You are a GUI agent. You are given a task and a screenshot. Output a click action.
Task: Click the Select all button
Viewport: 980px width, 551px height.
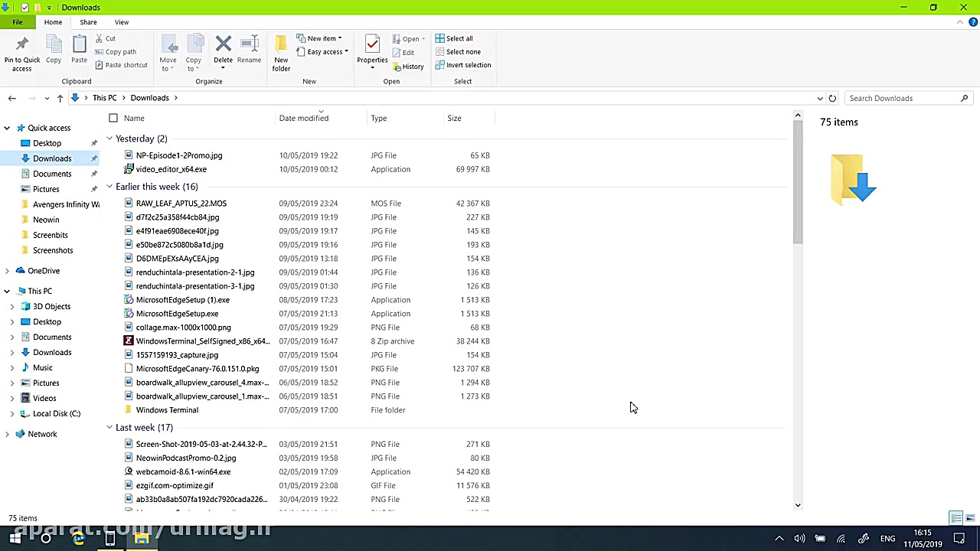point(454,38)
